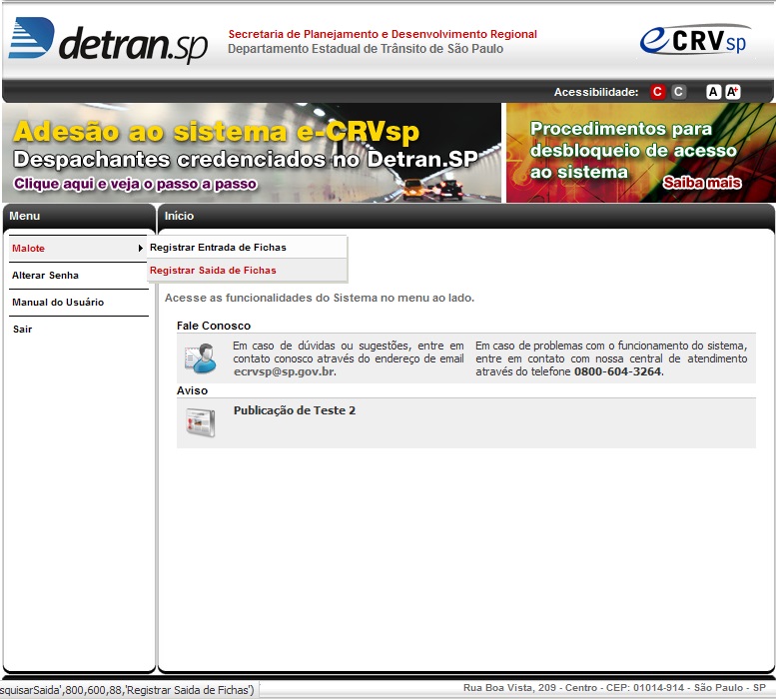Viewport: 776px width, 700px height.
Task: Click the phone number 0800-604-3264
Action: pyautogui.click(x=617, y=372)
